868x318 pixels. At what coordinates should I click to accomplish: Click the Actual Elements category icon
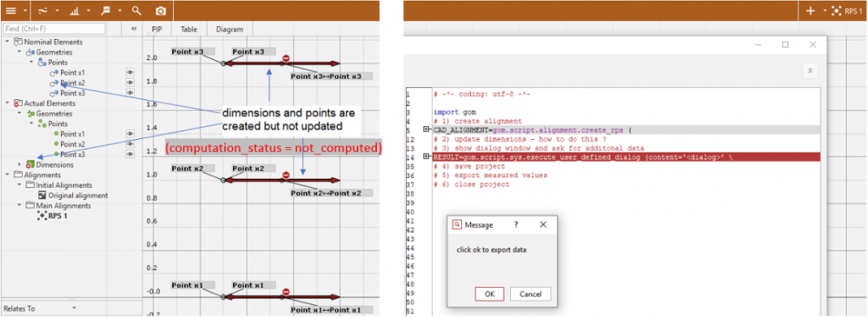17,103
